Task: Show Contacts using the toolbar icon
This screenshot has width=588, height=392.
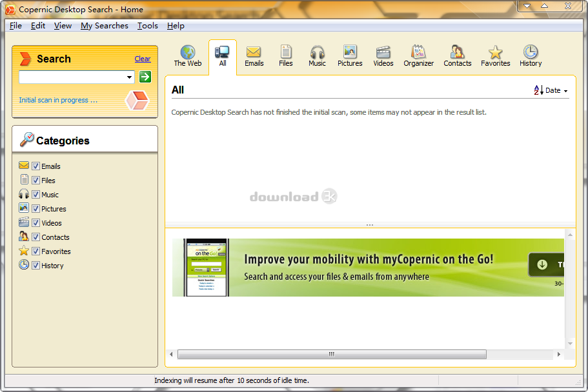Action: pos(458,52)
